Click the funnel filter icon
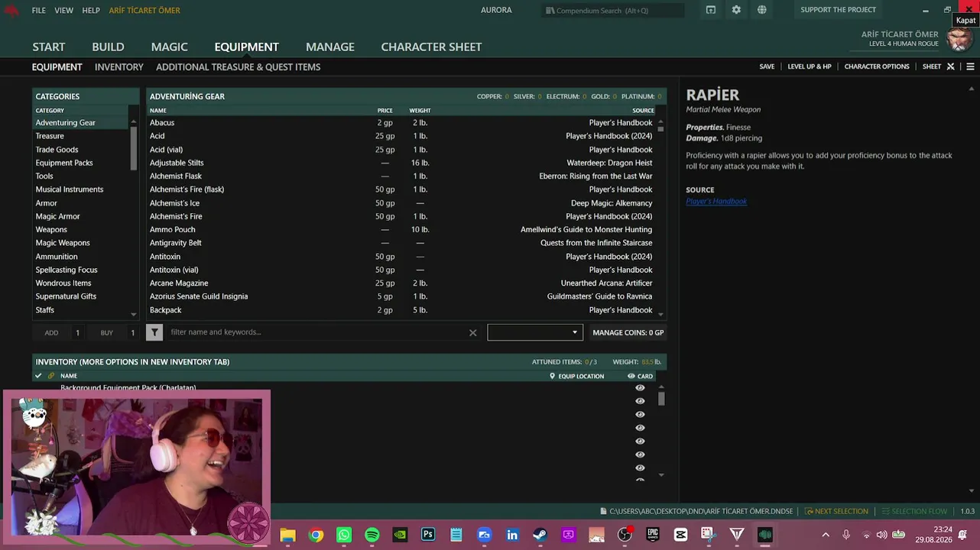 154,332
